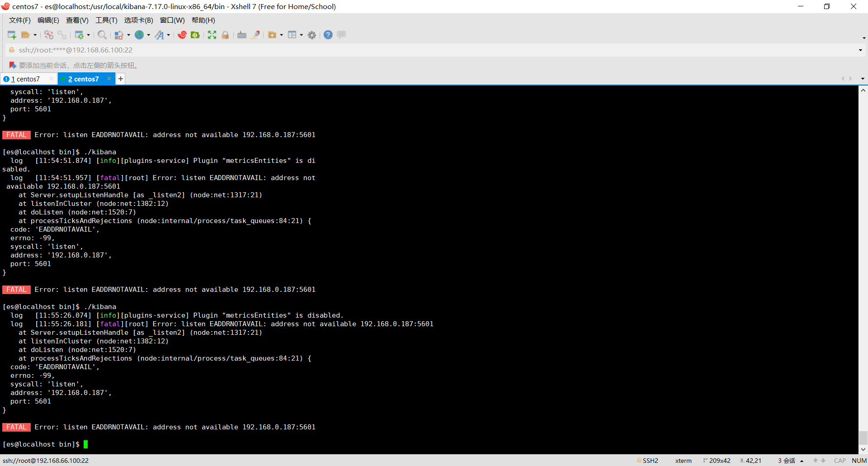The height and width of the screenshot is (466, 868).
Task: Toggle full screen with the green arrows icon
Action: (212, 35)
